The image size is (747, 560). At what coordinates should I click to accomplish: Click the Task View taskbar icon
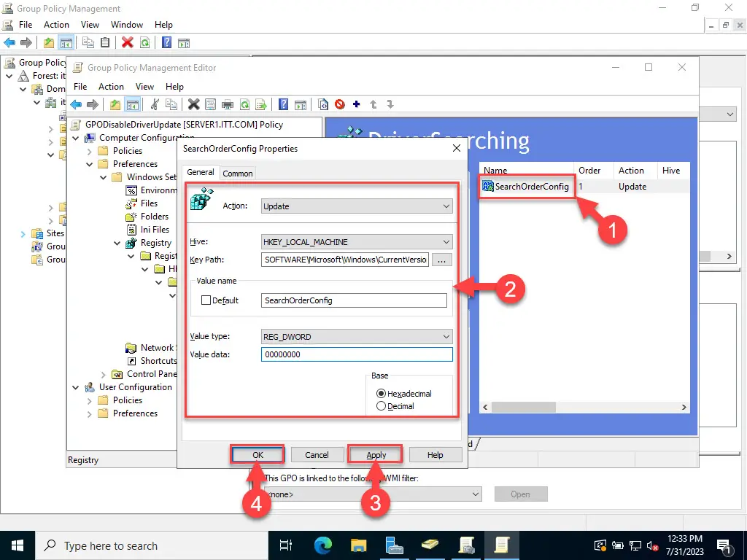286,545
